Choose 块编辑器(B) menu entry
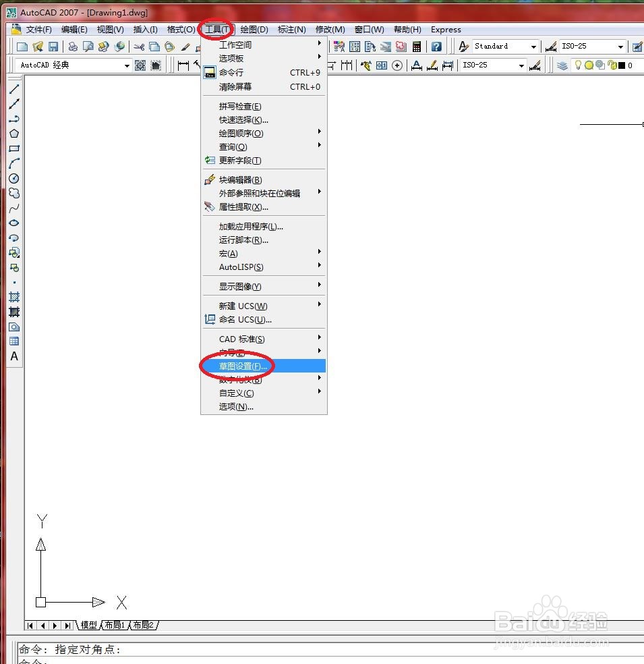Viewport: 644px width, 664px height. tap(264, 180)
